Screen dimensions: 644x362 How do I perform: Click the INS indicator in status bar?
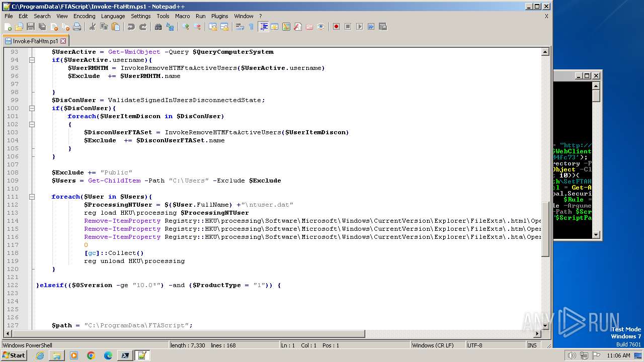click(x=532, y=345)
